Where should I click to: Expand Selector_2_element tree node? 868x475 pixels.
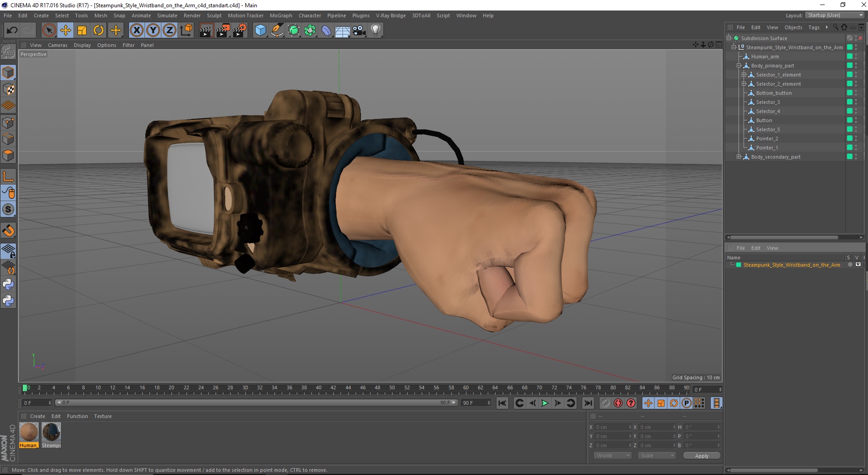(x=744, y=84)
